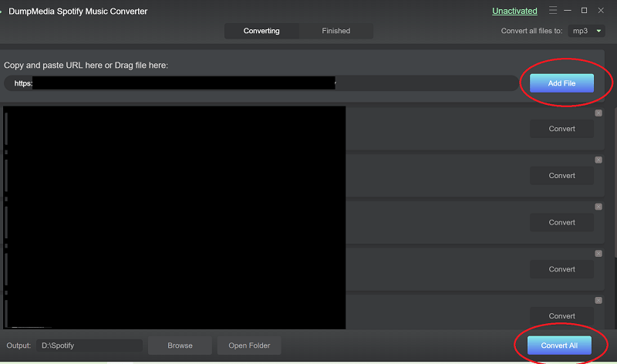Click the Open Folder button

249,345
